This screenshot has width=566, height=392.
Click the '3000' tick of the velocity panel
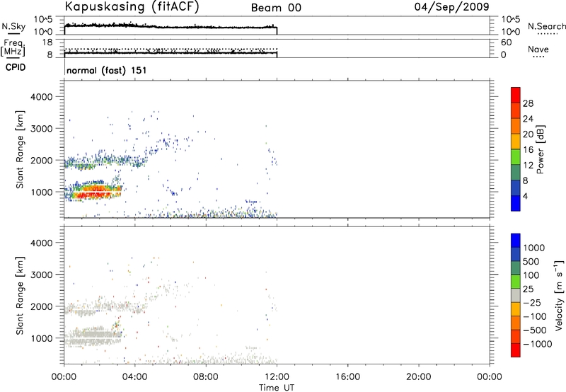tap(42, 275)
